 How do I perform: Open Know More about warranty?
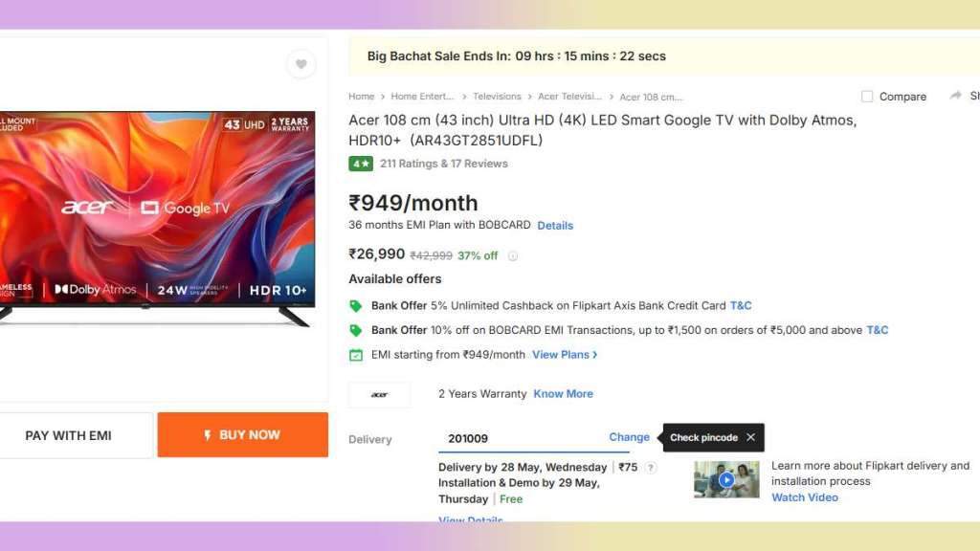pyautogui.click(x=563, y=394)
